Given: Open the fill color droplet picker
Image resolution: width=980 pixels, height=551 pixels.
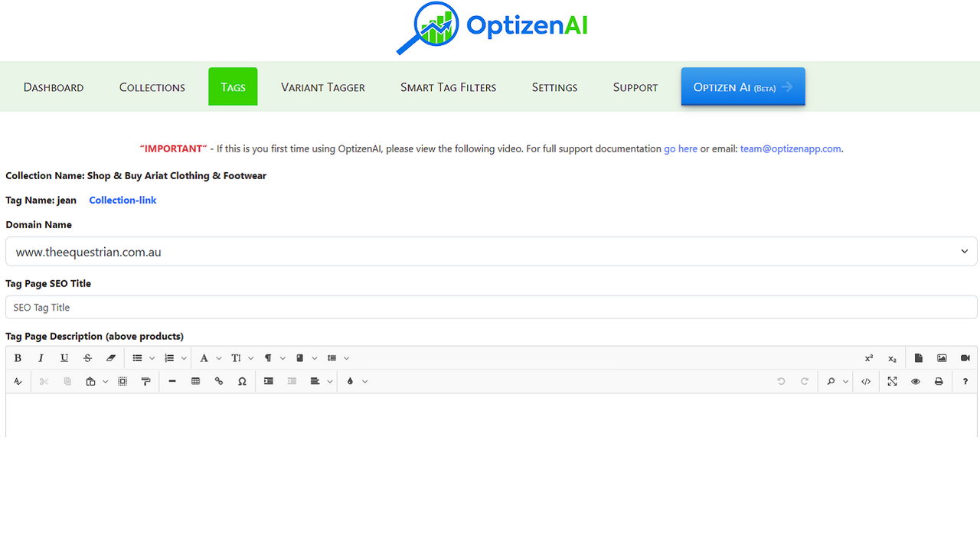Looking at the screenshot, I should click(351, 381).
